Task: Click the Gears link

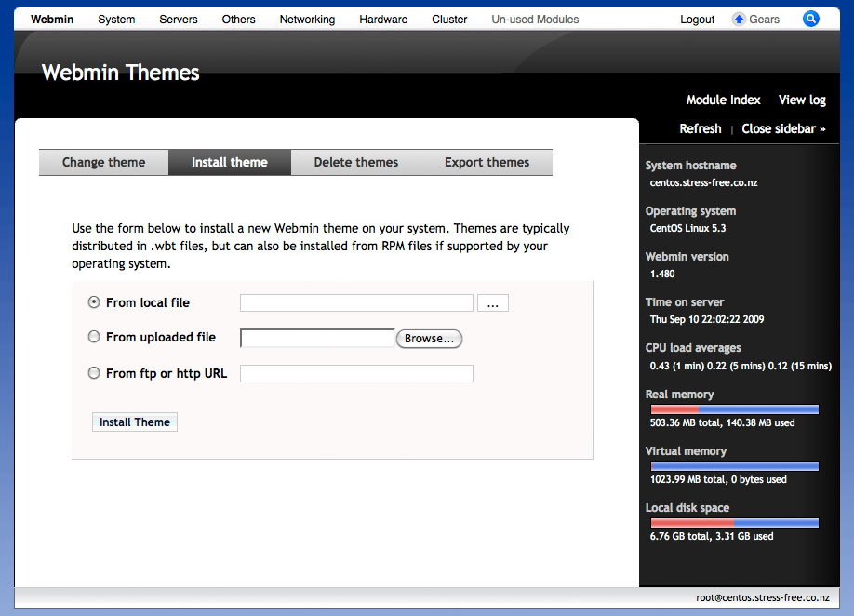Action: coord(764,19)
